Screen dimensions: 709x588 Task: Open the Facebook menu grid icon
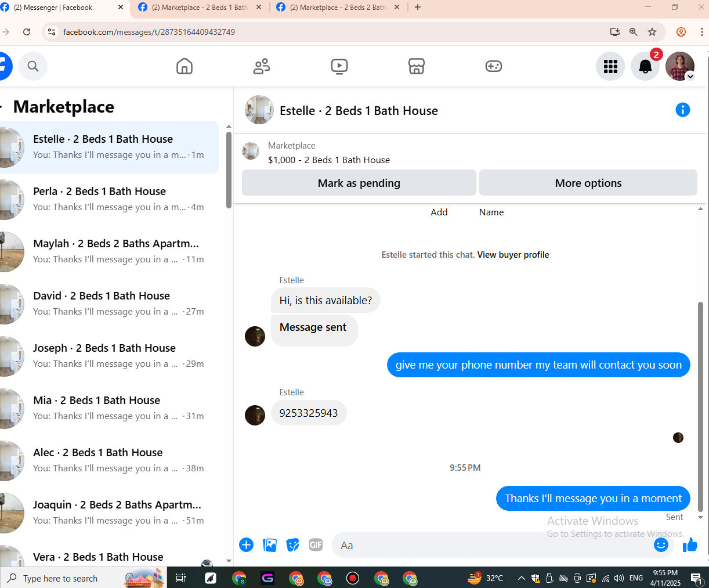610,66
